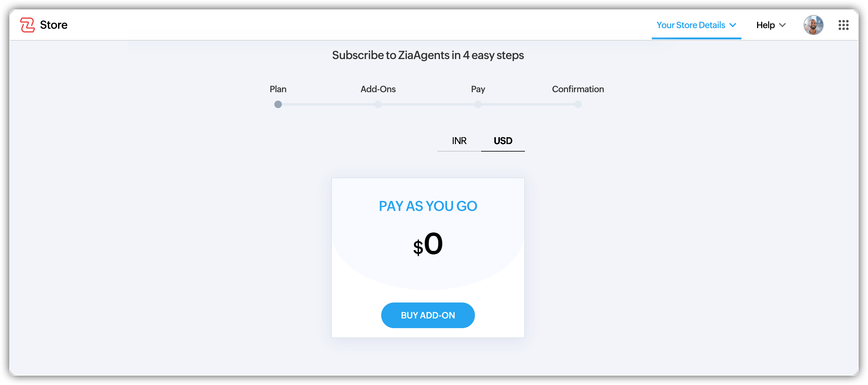The image size is (868, 385).
Task: Open the user profile avatar
Action: 813,25
